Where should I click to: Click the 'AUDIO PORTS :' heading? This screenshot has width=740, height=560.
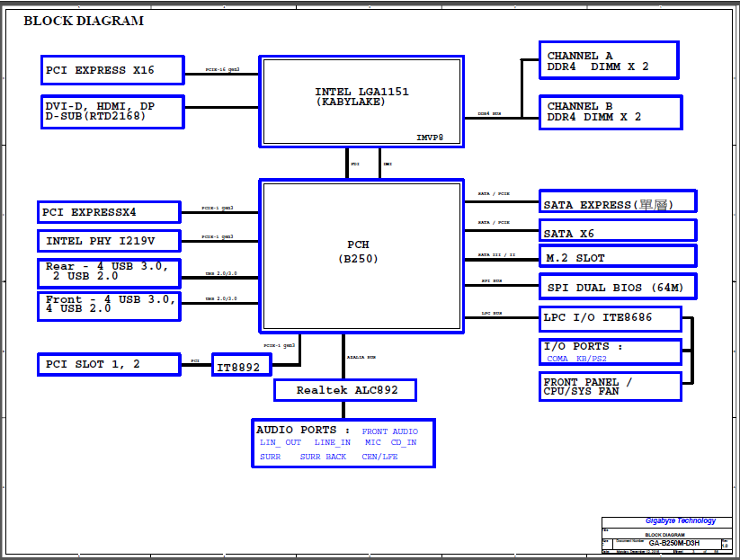click(x=303, y=430)
